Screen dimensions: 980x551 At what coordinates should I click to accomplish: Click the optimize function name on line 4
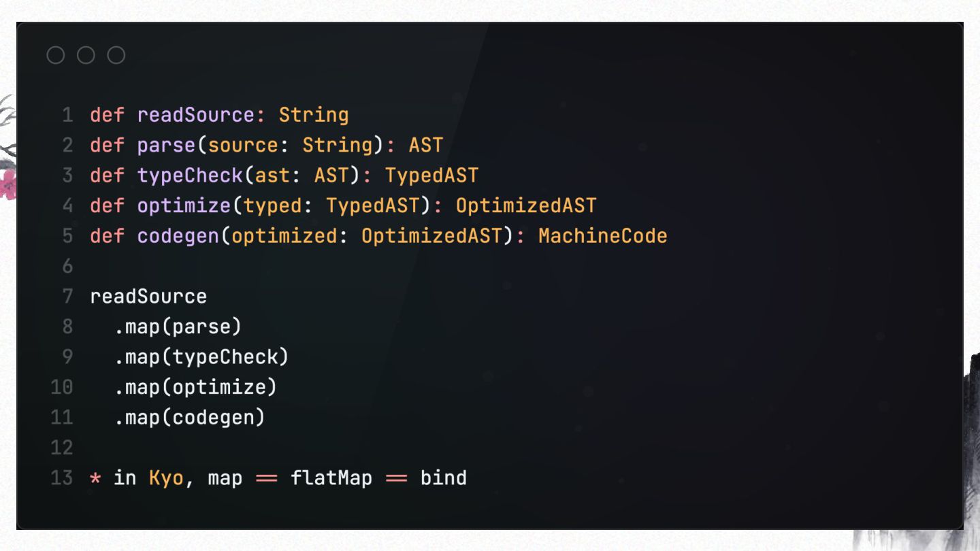(x=184, y=205)
